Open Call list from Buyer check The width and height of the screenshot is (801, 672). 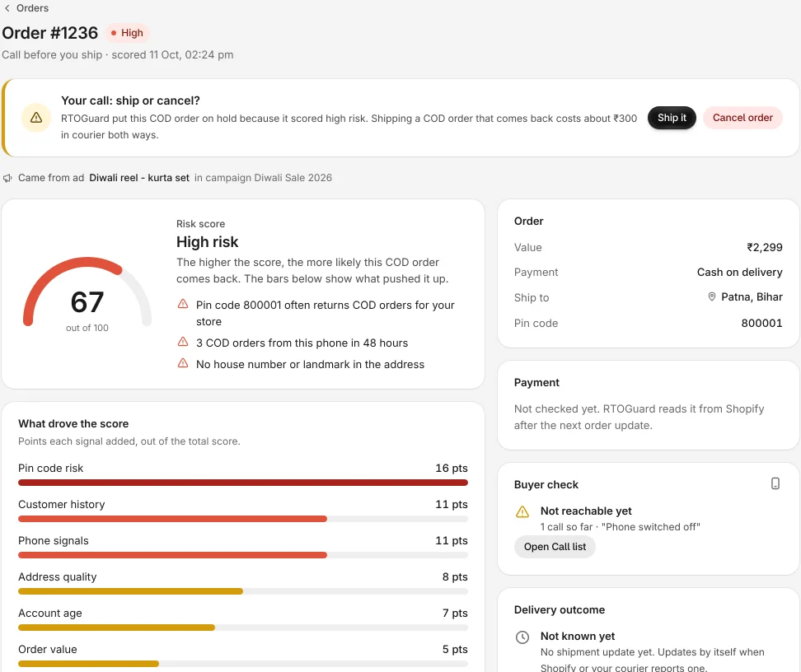pyautogui.click(x=555, y=547)
